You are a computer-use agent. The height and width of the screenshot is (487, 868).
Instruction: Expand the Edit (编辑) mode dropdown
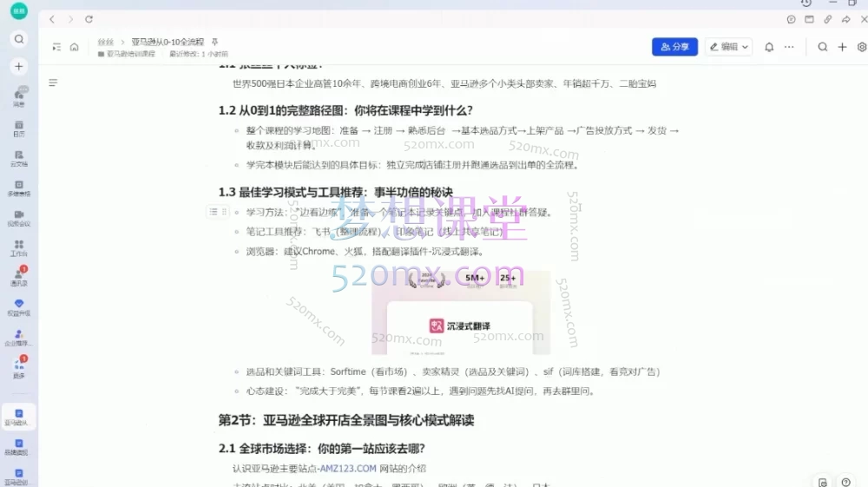point(728,47)
